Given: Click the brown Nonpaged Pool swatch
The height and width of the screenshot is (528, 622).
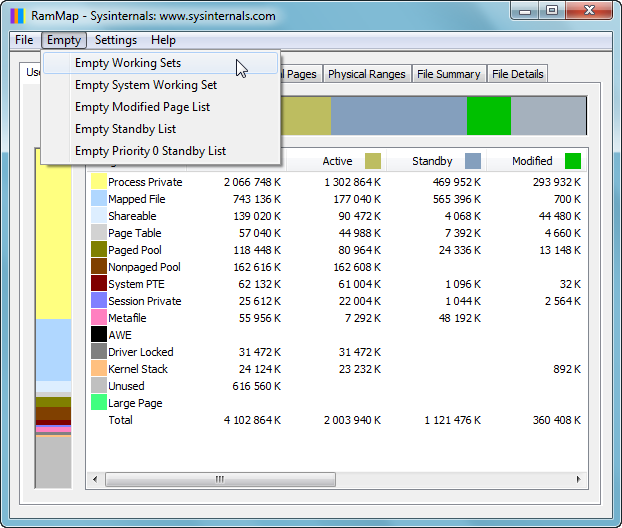Looking at the screenshot, I should 99,266.
